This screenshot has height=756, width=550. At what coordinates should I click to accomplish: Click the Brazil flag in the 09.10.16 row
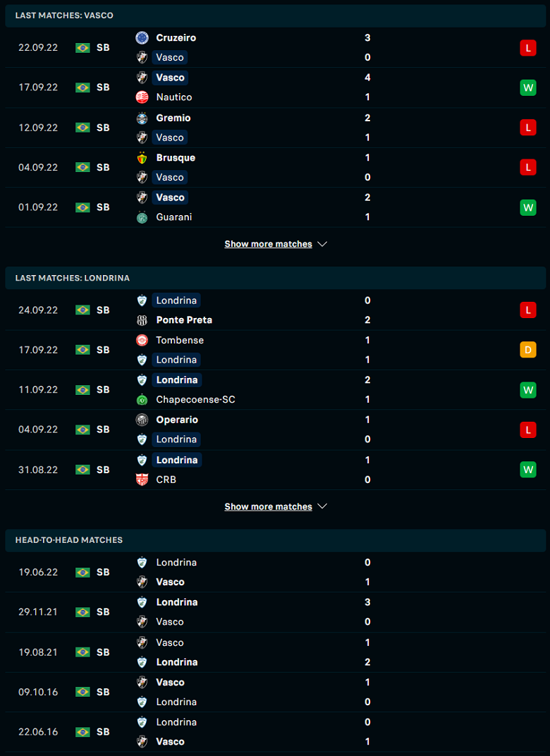coord(83,692)
